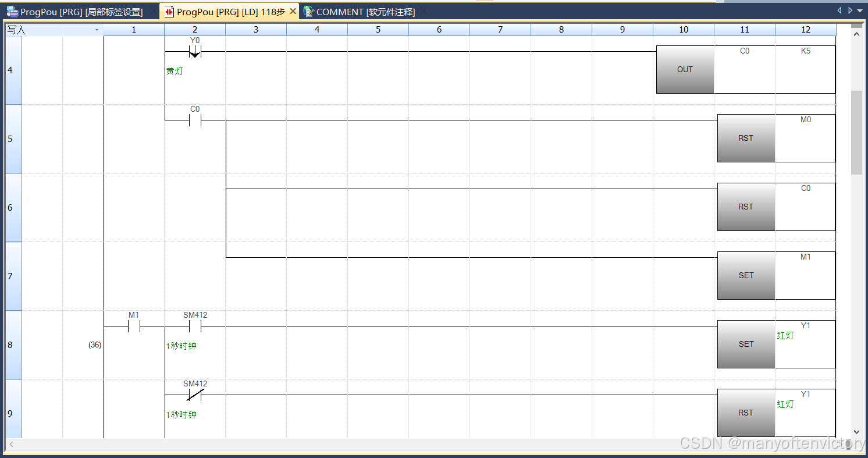Select column header 11
868x458 pixels.
pyautogui.click(x=745, y=30)
